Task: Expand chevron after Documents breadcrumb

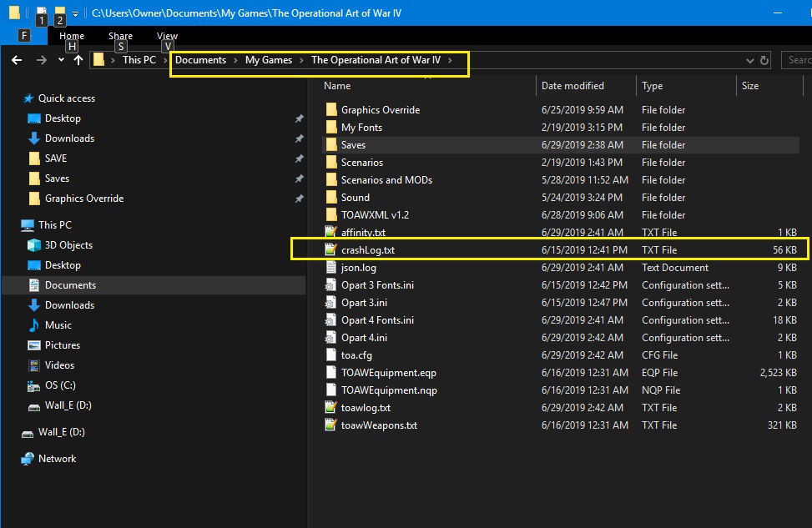Action: [x=235, y=61]
